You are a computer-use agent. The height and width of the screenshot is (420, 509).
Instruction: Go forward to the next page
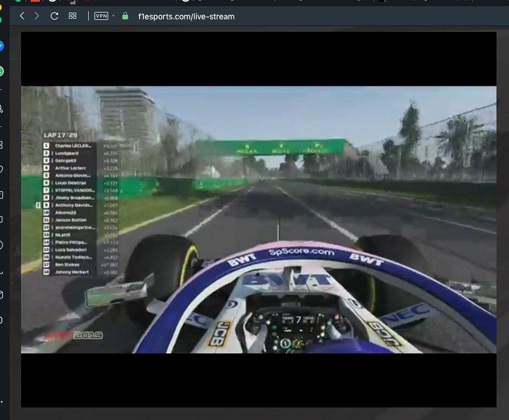36,16
